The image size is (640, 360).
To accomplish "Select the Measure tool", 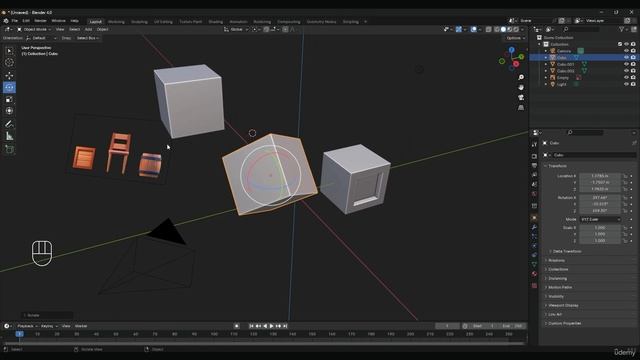I will (x=9, y=136).
